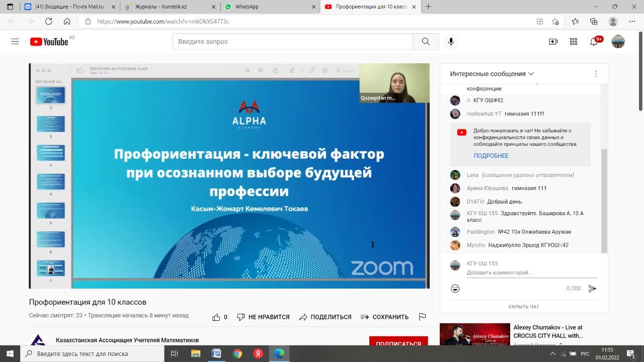This screenshot has height=362, width=644.
Task: Click the search magnifier icon
Action: point(425,41)
